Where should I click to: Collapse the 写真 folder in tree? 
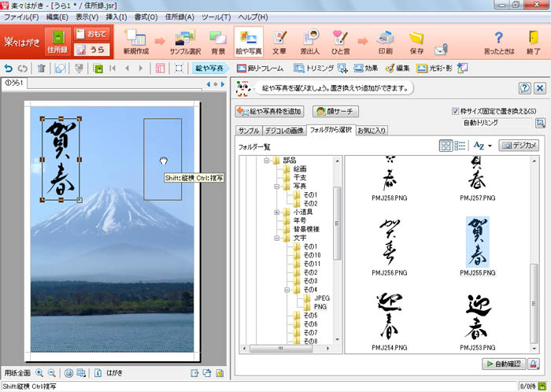(x=275, y=187)
